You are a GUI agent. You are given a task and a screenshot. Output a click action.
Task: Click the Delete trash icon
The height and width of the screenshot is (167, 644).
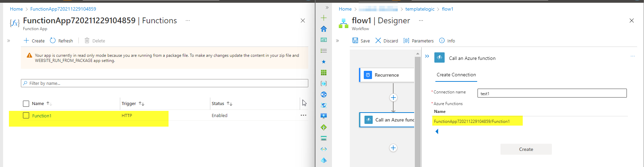87,41
